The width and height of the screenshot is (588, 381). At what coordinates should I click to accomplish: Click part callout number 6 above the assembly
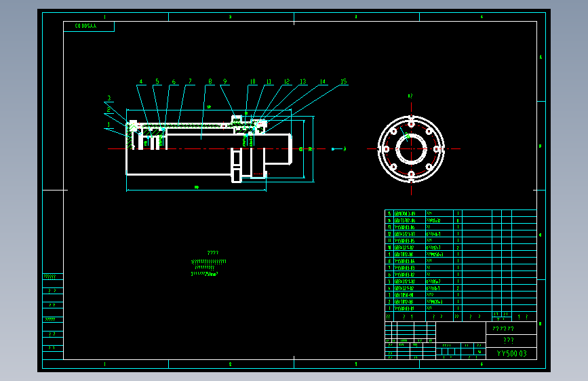point(174,81)
